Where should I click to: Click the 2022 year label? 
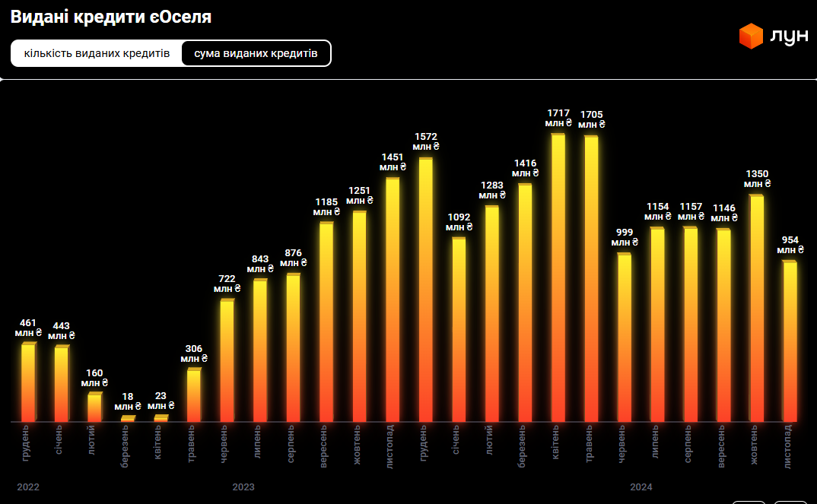click(28, 487)
